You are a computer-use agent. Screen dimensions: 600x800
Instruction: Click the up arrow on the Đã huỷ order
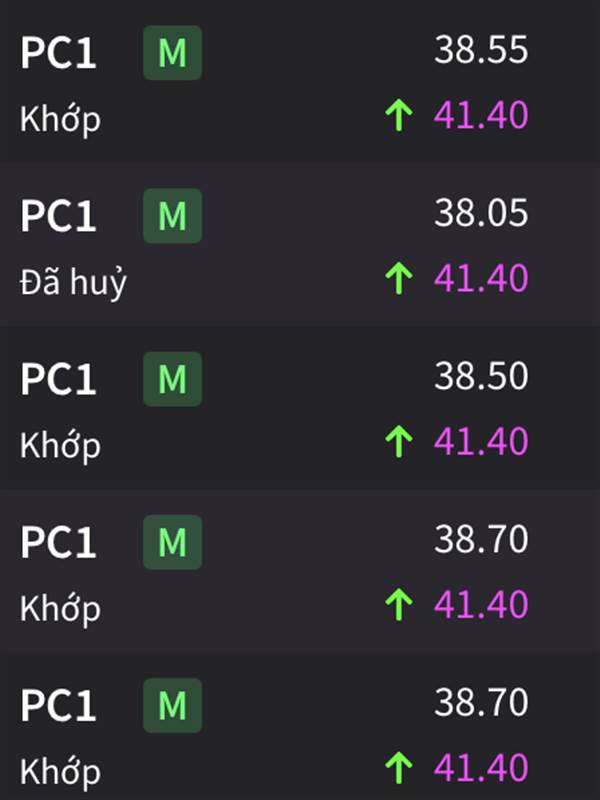pyautogui.click(x=399, y=279)
